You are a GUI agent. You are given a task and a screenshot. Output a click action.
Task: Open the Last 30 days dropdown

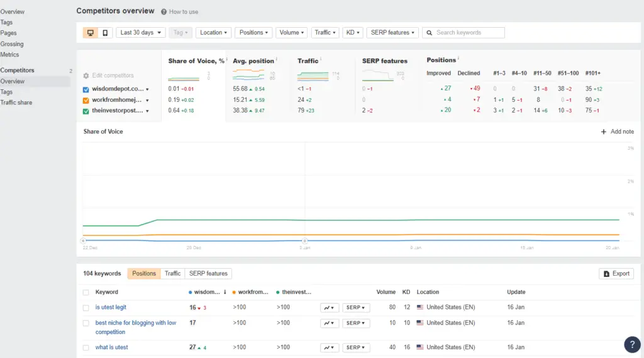(140, 33)
